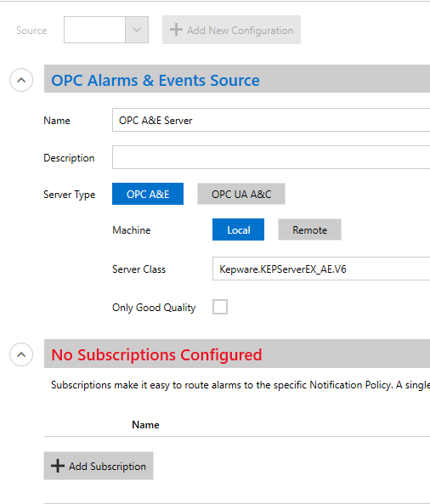Click the Server Type label

pos(70,195)
